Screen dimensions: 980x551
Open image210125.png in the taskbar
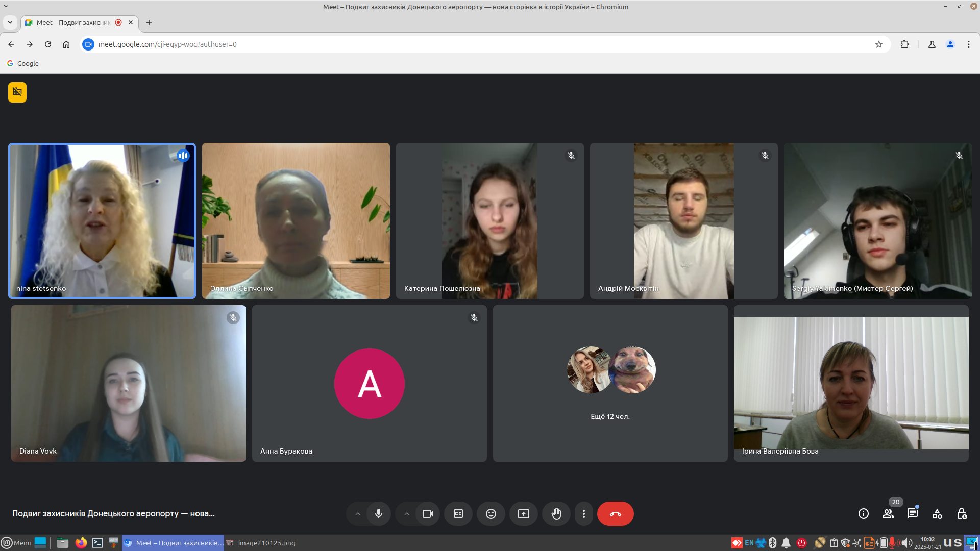261,543
